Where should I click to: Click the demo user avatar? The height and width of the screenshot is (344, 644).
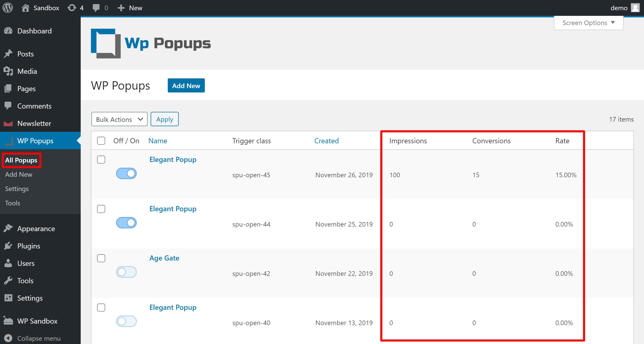[635, 8]
